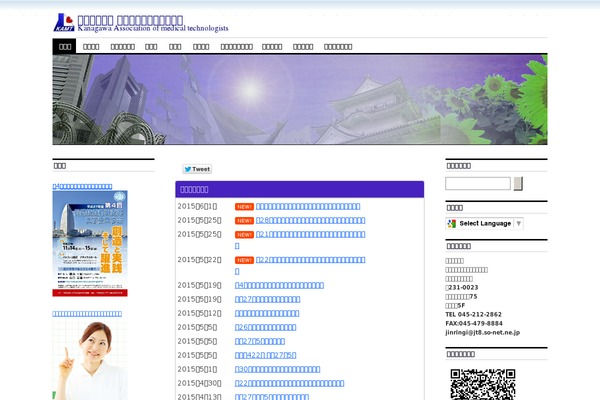Open the last item in the navigation bar
Screen dimensions: 600x400
point(338,47)
